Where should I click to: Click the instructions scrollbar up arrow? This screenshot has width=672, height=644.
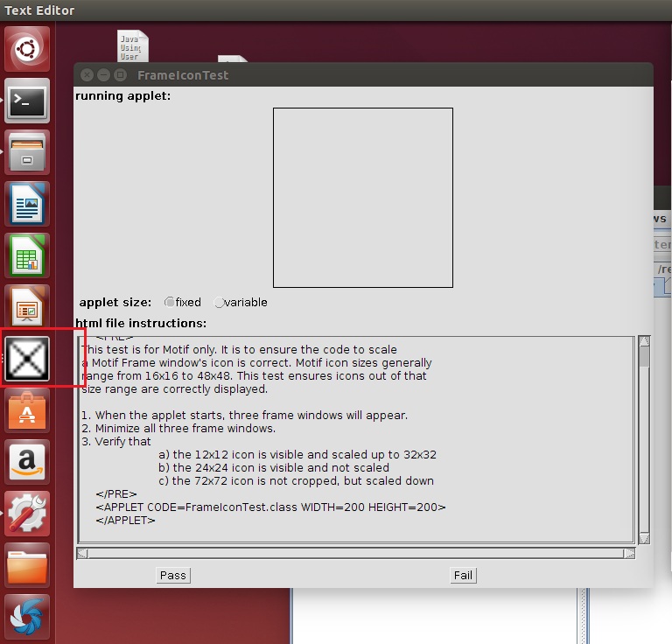coord(644,342)
